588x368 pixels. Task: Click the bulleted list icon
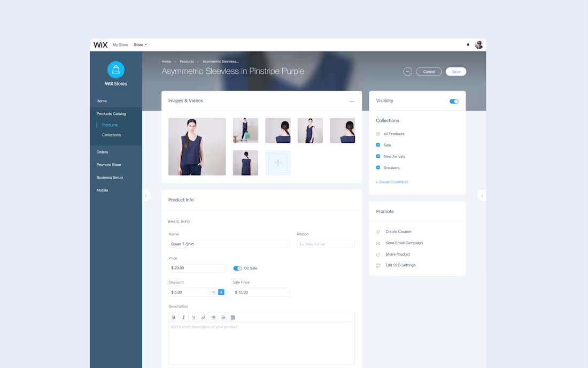(x=213, y=317)
